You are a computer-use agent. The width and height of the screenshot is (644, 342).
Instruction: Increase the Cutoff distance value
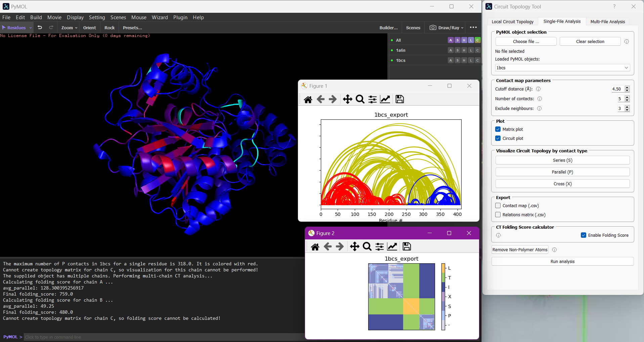pyautogui.click(x=627, y=87)
